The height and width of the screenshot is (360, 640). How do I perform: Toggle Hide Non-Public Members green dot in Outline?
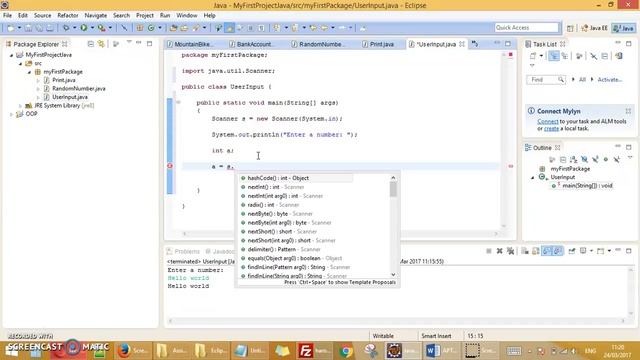pos(606,159)
